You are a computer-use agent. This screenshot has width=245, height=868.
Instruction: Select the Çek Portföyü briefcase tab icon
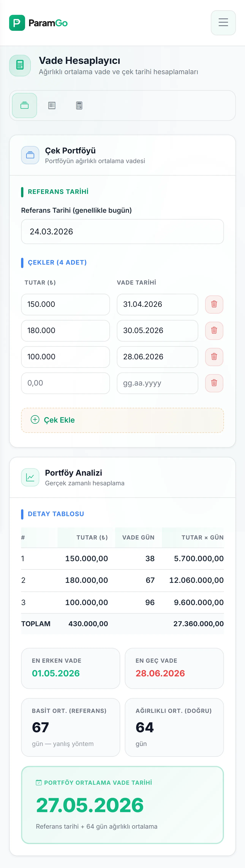pos(24,105)
